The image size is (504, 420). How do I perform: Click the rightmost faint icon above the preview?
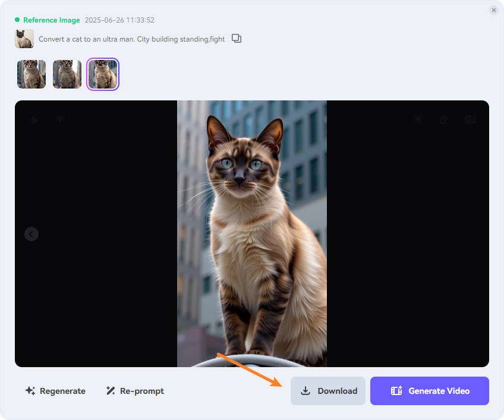pyautogui.click(x=470, y=119)
